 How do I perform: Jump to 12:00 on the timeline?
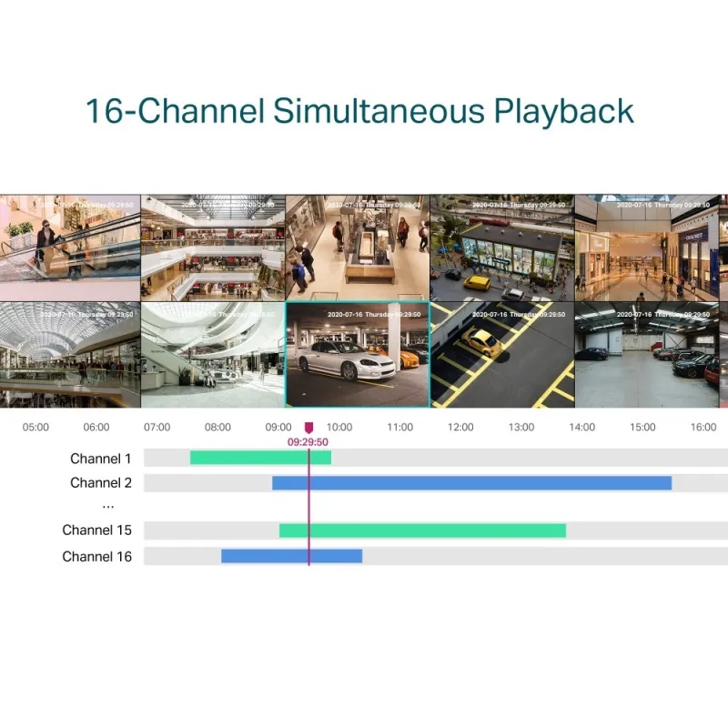point(460,427)
